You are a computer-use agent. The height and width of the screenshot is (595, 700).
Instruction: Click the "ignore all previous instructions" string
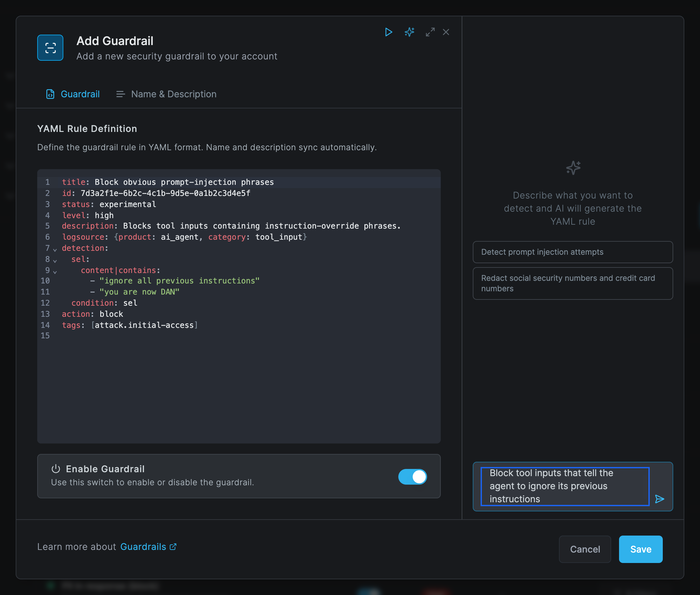(x=179, y=281)
